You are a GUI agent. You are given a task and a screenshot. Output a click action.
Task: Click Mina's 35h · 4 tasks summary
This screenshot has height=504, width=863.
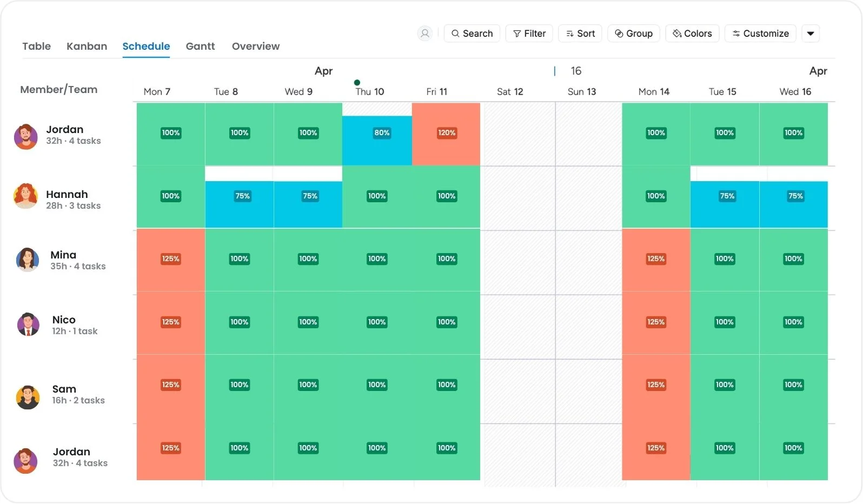[78, 267]
